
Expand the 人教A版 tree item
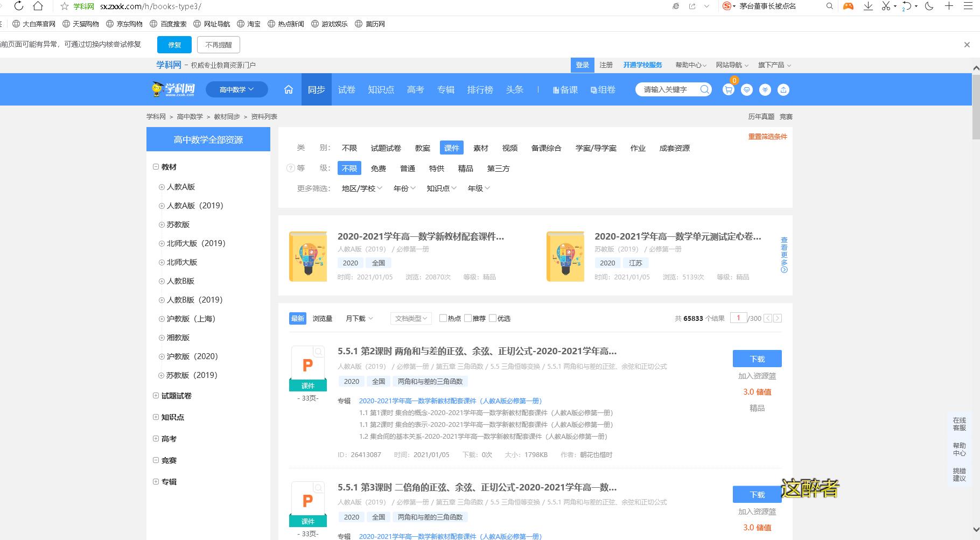[161, 187]
